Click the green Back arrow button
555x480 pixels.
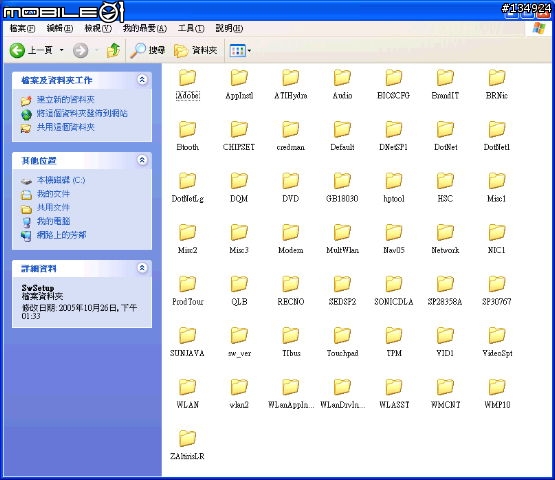point(17,50)
